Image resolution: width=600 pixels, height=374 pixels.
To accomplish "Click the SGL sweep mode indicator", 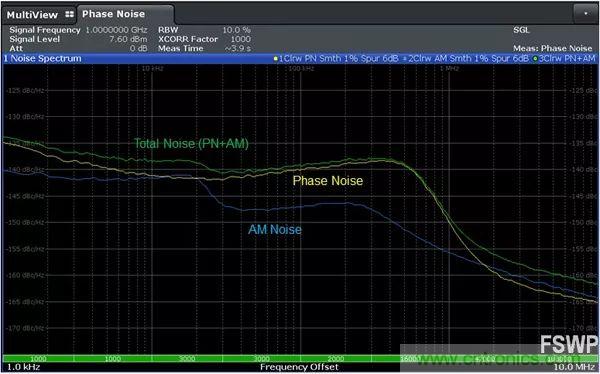I will pos(521,30).
